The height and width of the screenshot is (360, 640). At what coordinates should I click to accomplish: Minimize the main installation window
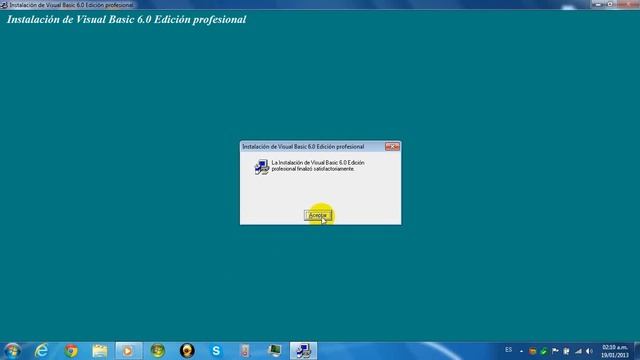[598, 4]
